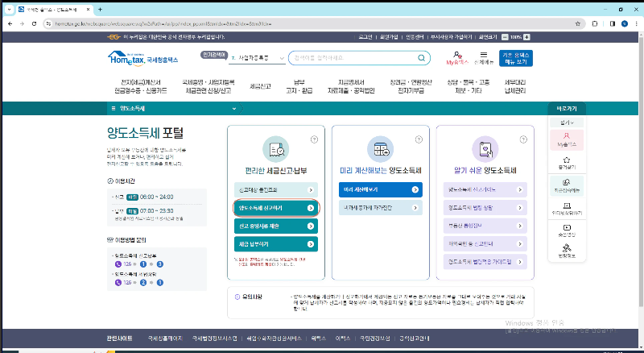This screenshot has height=353, width=644.
Task: Click the 회원가입 link in top bar
Action: pos(389,37)
